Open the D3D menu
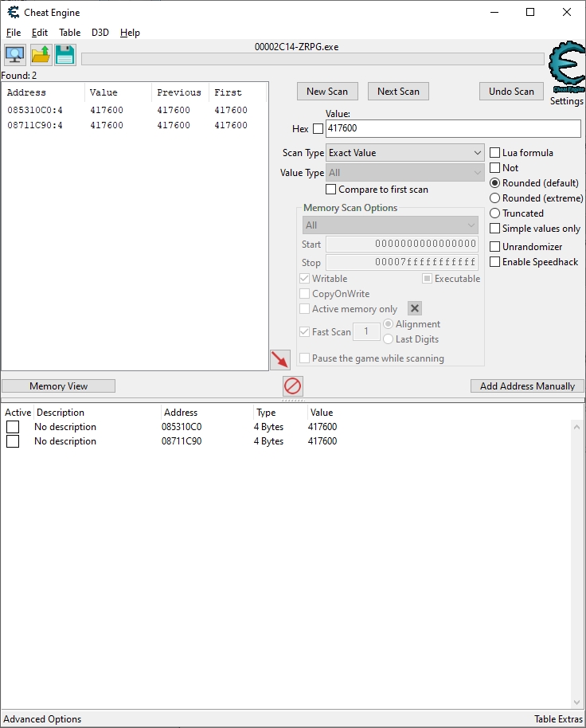586x728 pixels. [x=100, y=33]
